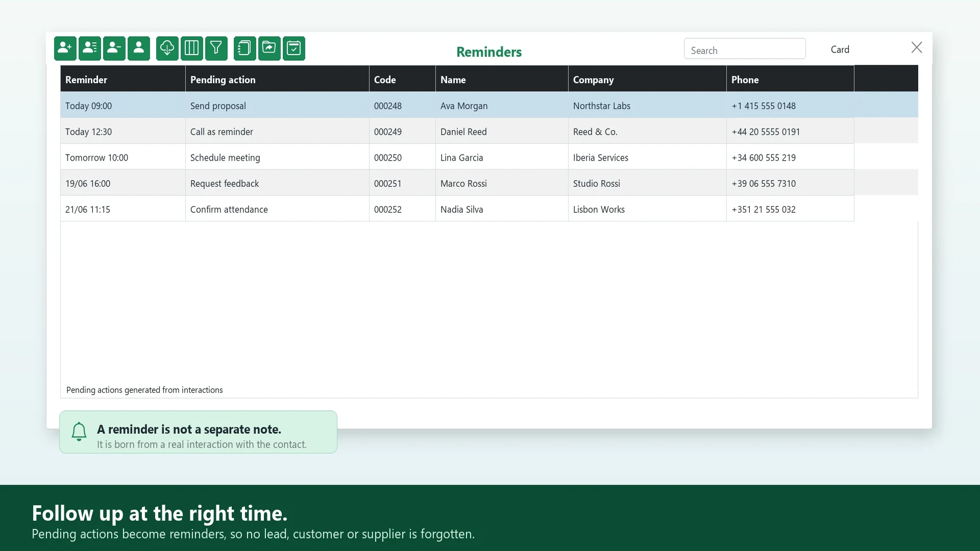Click the Reed & Co. company cell
This screenshot has width=980, height=551.
coord(647,132)
